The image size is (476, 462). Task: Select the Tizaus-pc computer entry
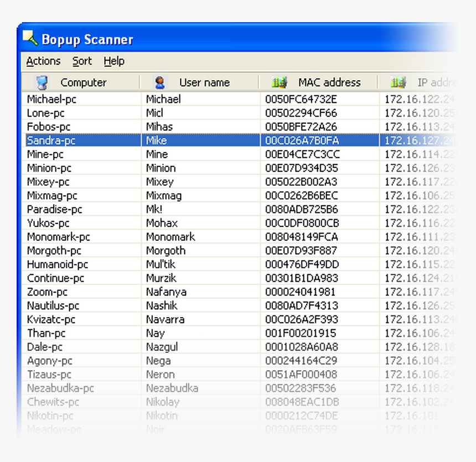tap(49, 375)
